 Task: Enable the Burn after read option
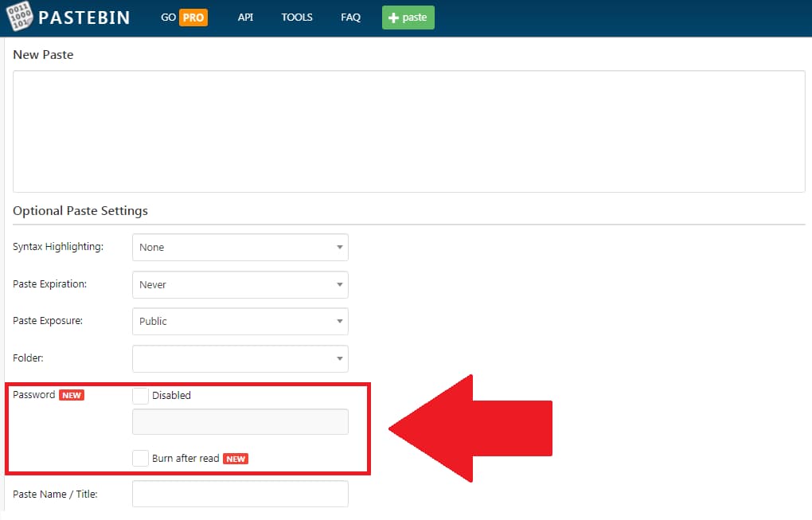(x=140, y=458)
